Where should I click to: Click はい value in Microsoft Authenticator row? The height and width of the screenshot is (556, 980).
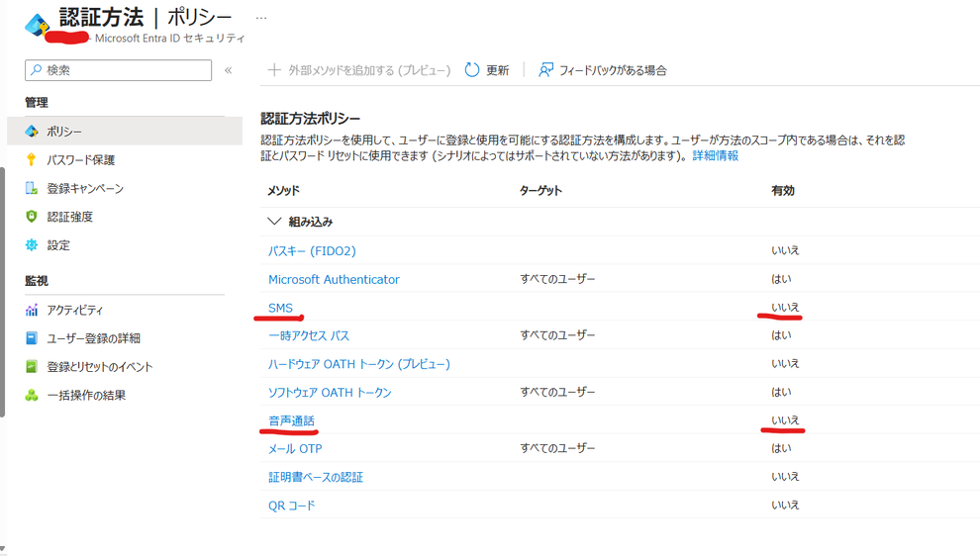pos(781,279)
